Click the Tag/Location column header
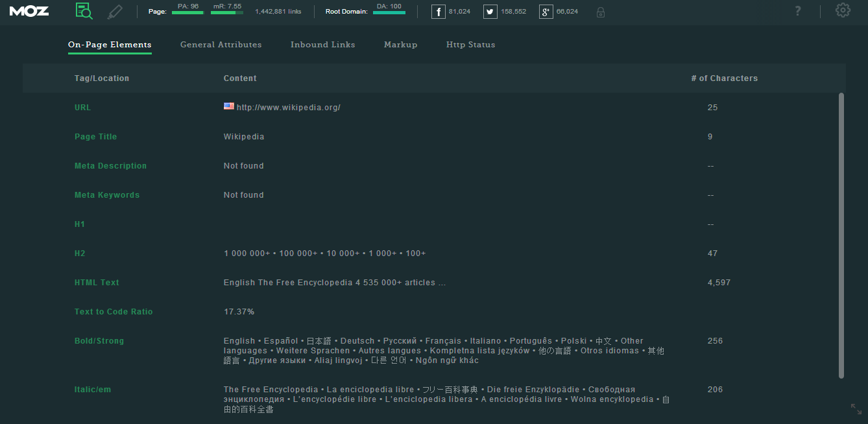868x424 pixels. point(102,78)
